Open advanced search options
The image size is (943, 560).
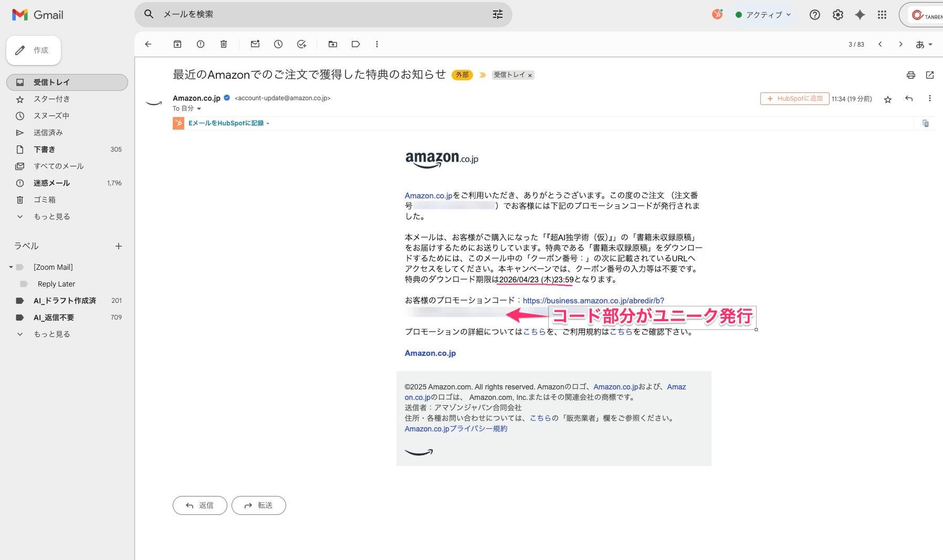(497, 14)
